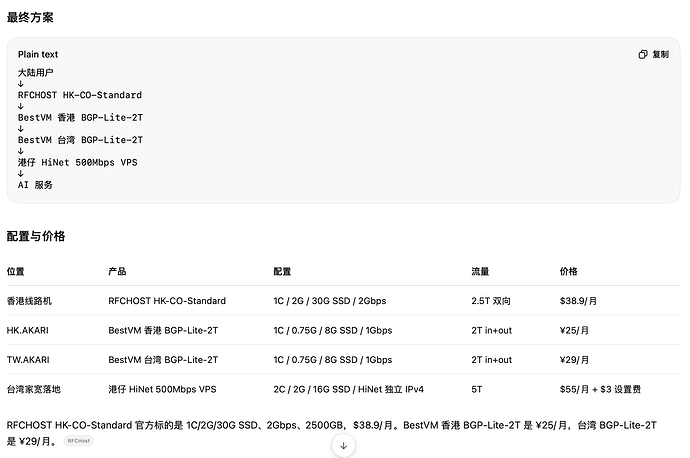Click 港仔 HiNet 500Mbps VPS product cell

tap(162, 389)
